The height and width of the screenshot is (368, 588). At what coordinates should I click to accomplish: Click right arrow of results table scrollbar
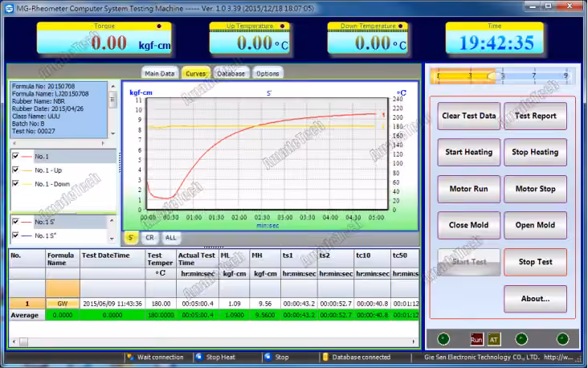click(414, 341)
